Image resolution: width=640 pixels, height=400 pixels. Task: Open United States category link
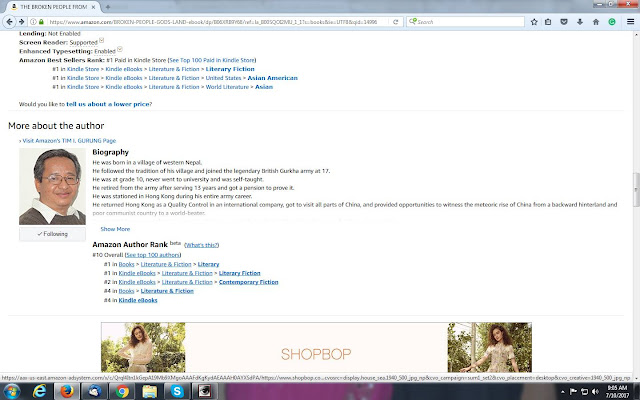223,78
